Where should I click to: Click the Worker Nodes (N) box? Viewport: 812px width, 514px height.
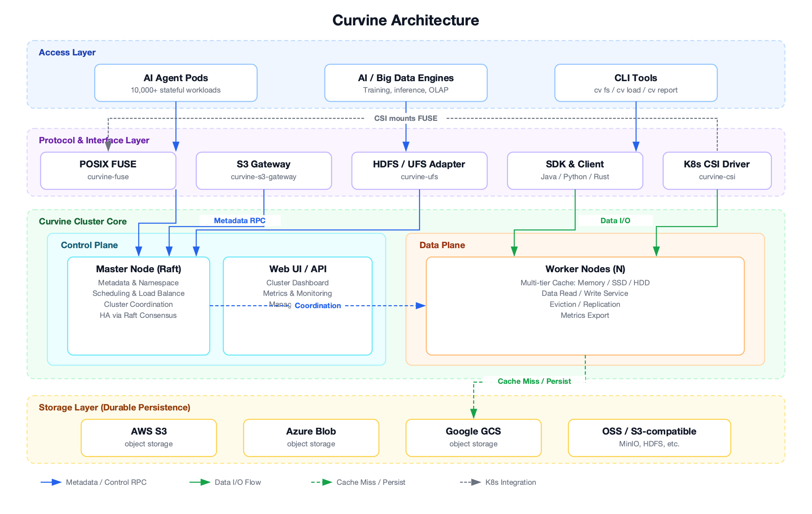[x=585, y=306]
